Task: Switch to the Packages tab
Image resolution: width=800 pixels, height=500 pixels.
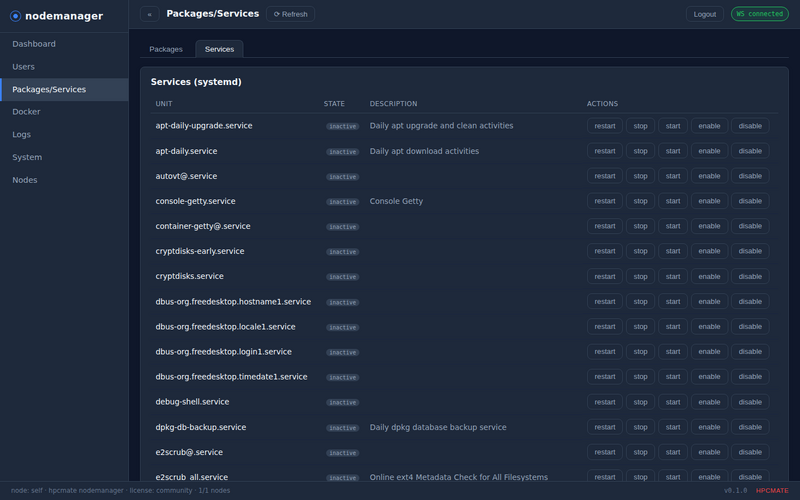Action: pos(166,49)
